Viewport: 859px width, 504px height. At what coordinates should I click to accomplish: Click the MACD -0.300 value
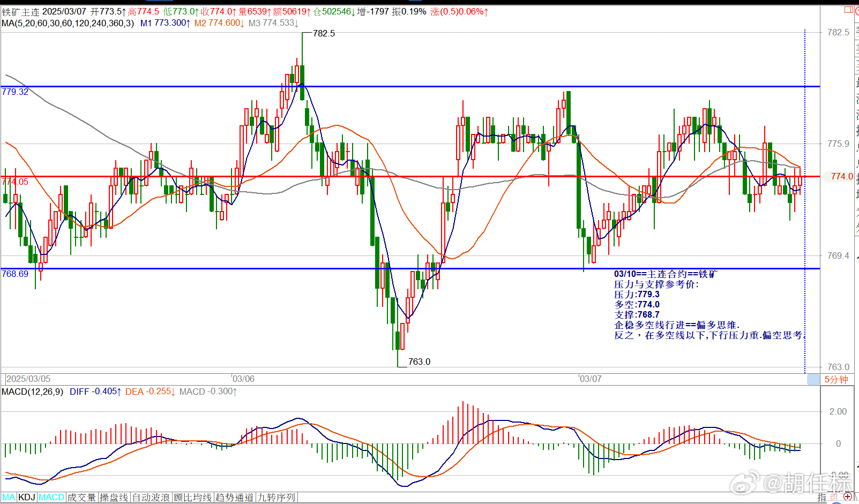pos(208,392)
